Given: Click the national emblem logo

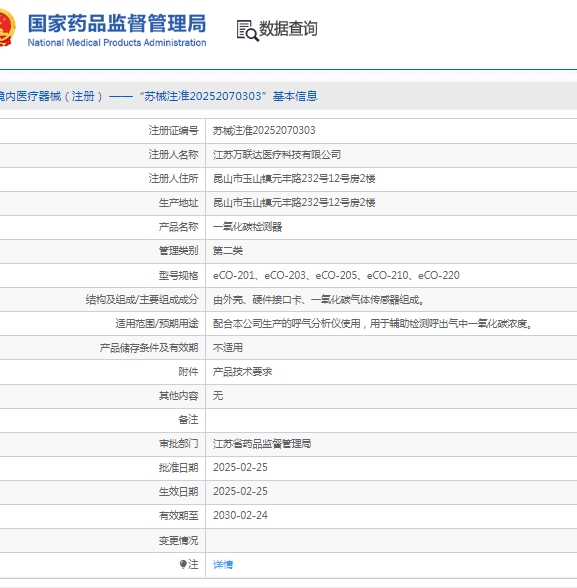Looking at the screenshot, I should 7,27.
